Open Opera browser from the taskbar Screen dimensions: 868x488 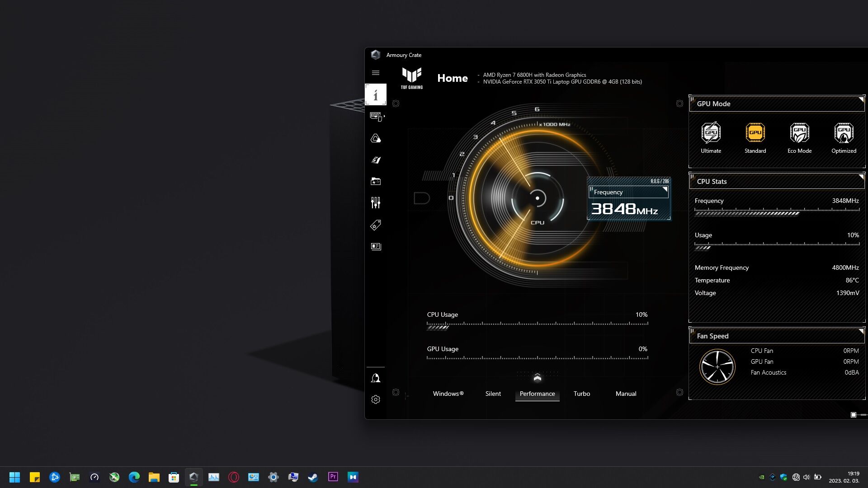234,477
